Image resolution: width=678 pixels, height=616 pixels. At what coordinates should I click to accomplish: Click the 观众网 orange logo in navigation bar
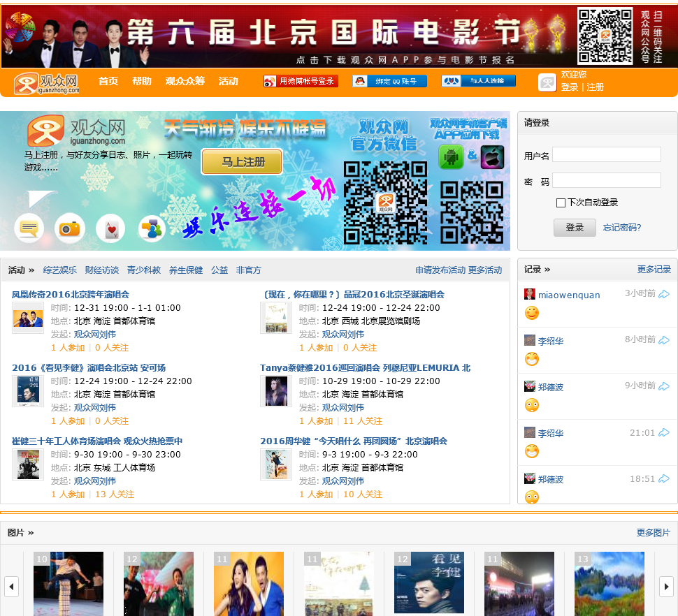[47, 83]
